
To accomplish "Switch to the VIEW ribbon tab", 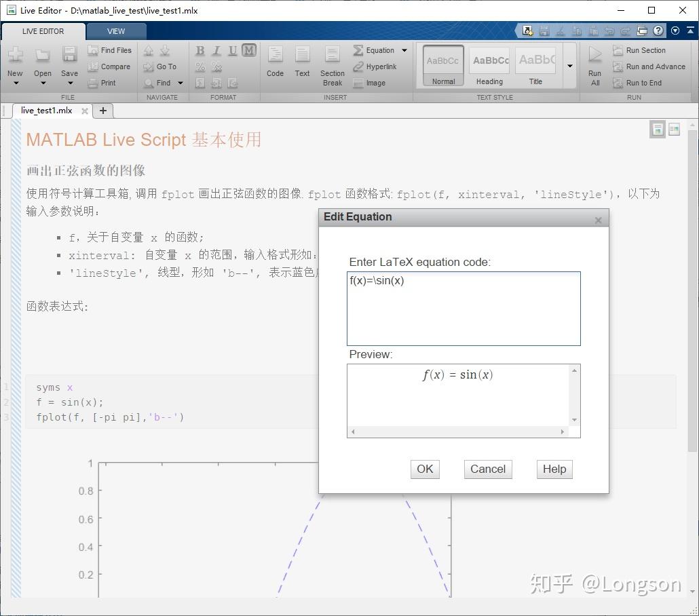I will pos(116,31).
